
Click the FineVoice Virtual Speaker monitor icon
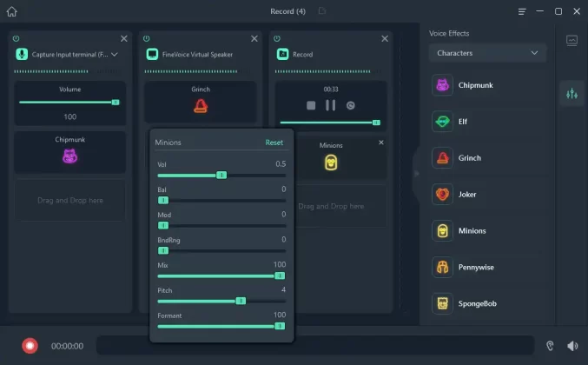coord(152,55)
